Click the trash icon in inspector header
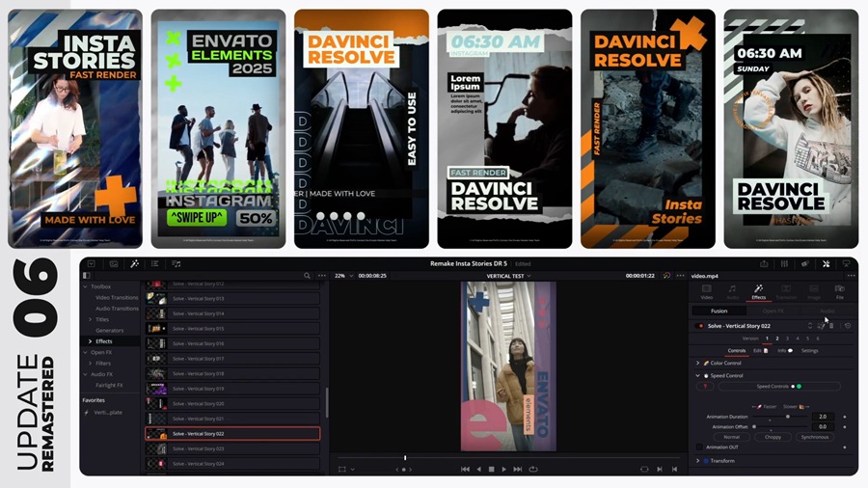Image resolution: width=868 pixels, height=488 pixels. (831, 326)
